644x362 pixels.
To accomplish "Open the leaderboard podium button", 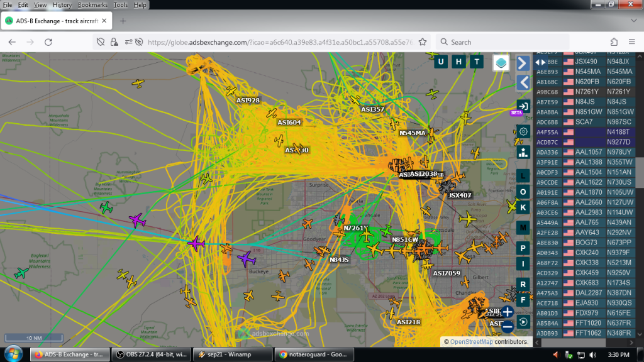I will click(x=523, y=152).
